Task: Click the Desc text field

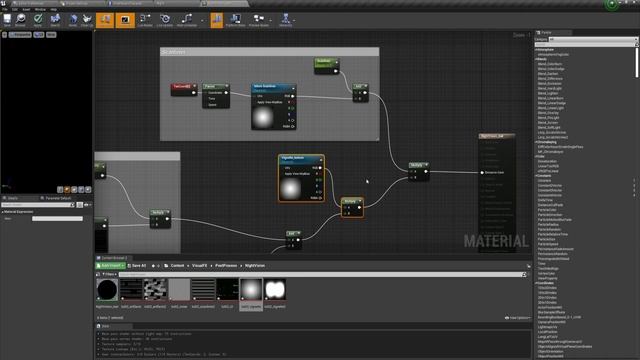Action: click(58, 219)
